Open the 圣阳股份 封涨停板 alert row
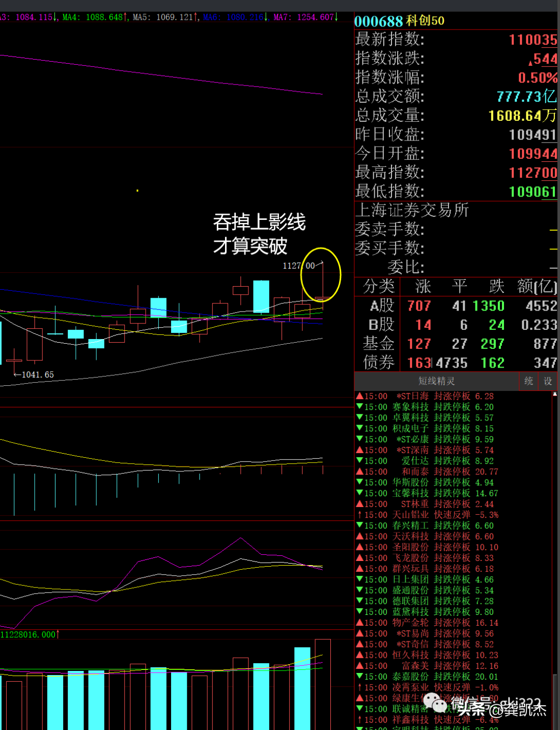 pyautogui.click(x=427, y=547)
